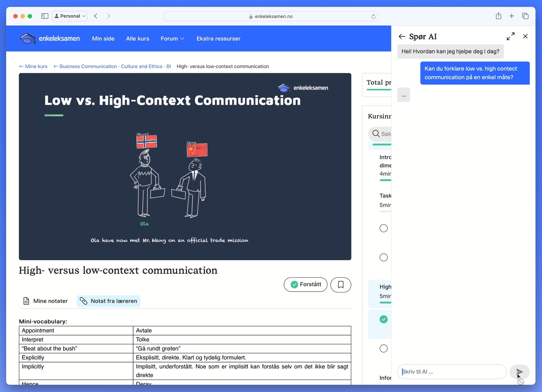Toggle the Safari sidebar icon

pyautogui.click(x=45, y=16)
